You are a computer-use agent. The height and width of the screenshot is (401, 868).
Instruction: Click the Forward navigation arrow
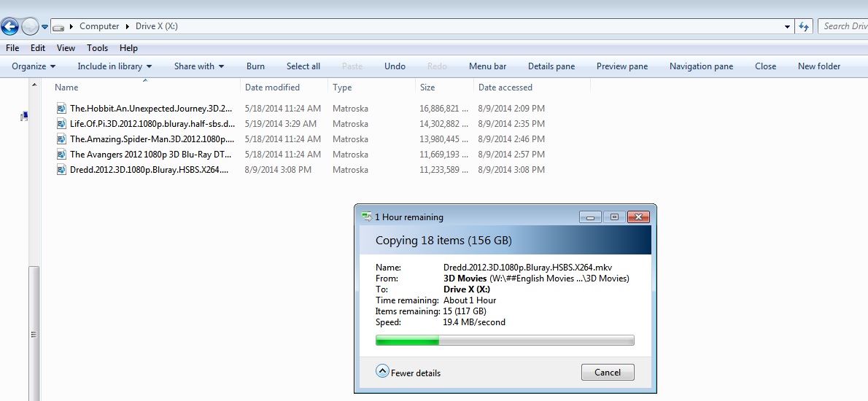click(30, 26)
